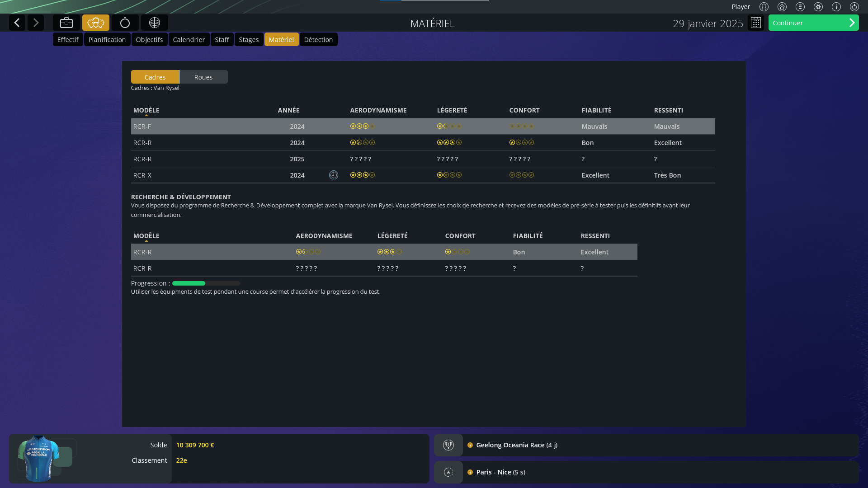This screenshot has height=488, width=868.
Task: Click the star icon near Paris - Nice
Action: click(448, 472)
